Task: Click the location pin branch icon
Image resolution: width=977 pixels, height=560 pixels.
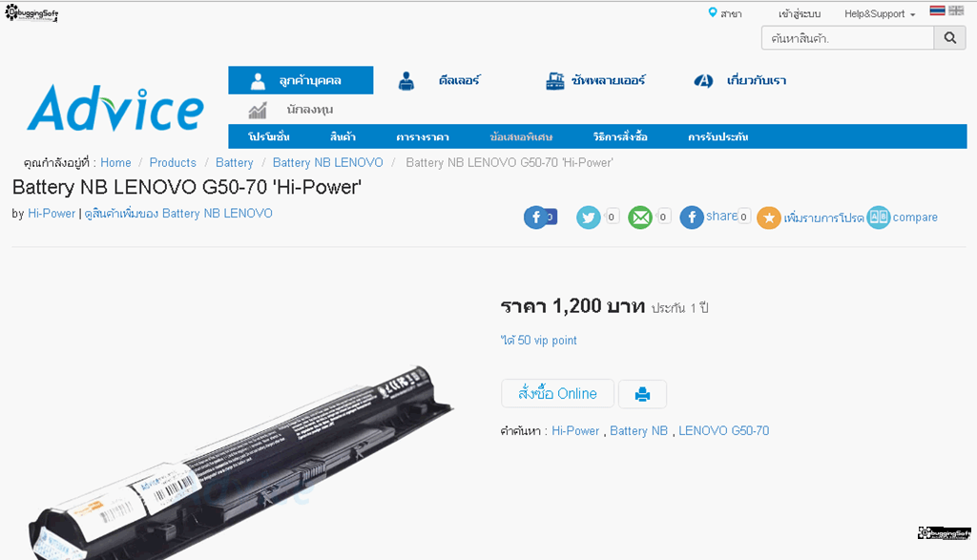Action: click(712, 12)
